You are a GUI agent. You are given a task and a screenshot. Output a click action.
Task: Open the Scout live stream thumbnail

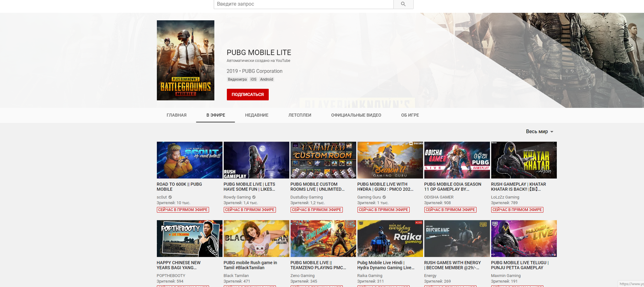(189, 160)
